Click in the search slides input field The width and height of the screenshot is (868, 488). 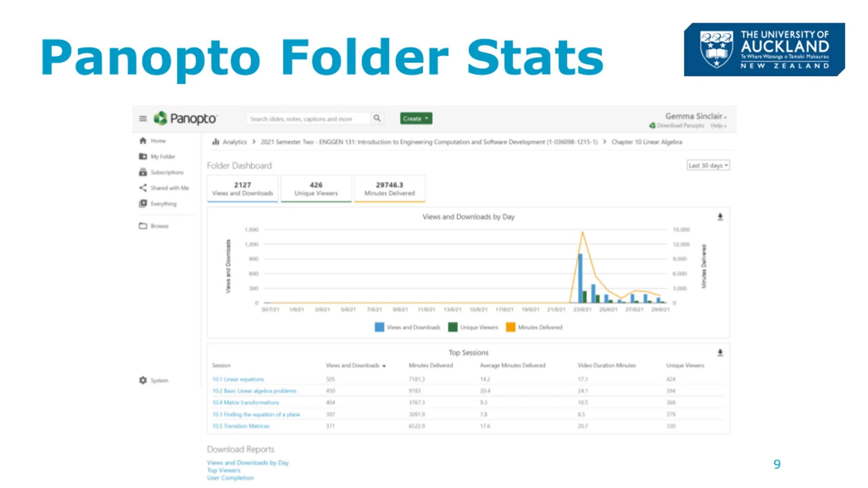[308, 119]
